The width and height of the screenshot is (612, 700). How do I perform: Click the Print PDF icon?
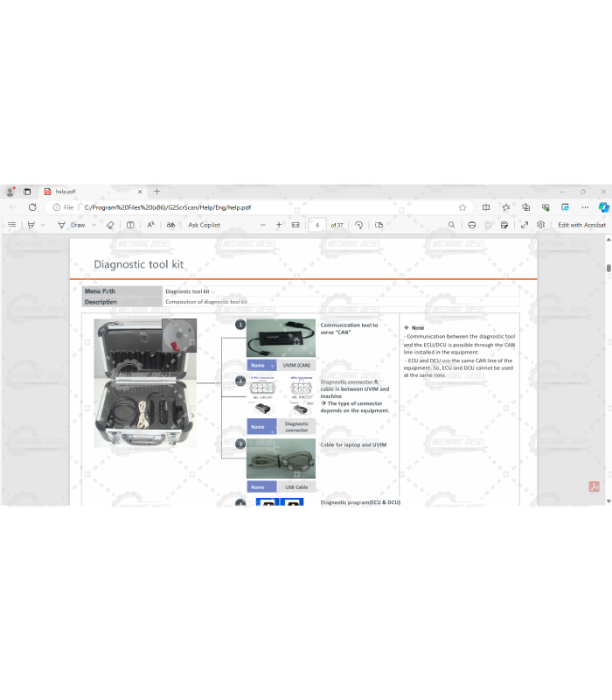point(471,225)
